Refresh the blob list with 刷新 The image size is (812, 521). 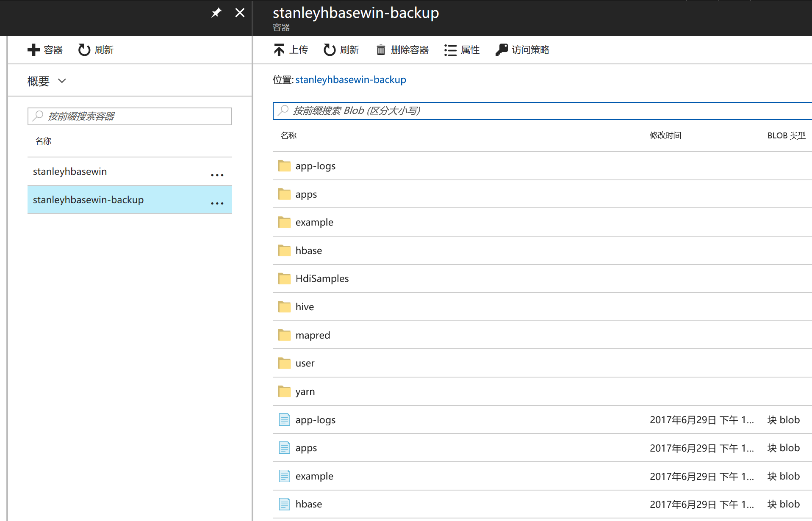[341, 50]
